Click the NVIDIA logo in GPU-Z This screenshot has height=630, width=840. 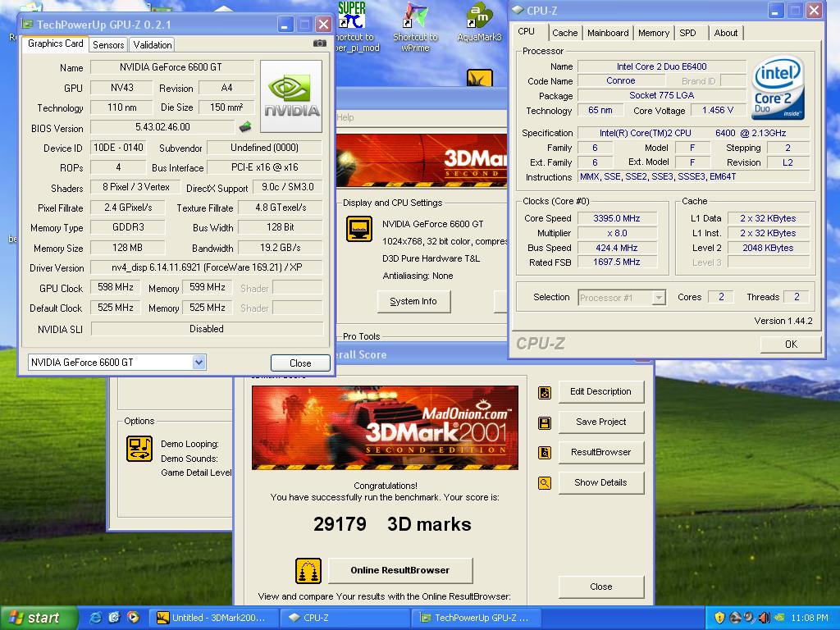click(291, 96)
